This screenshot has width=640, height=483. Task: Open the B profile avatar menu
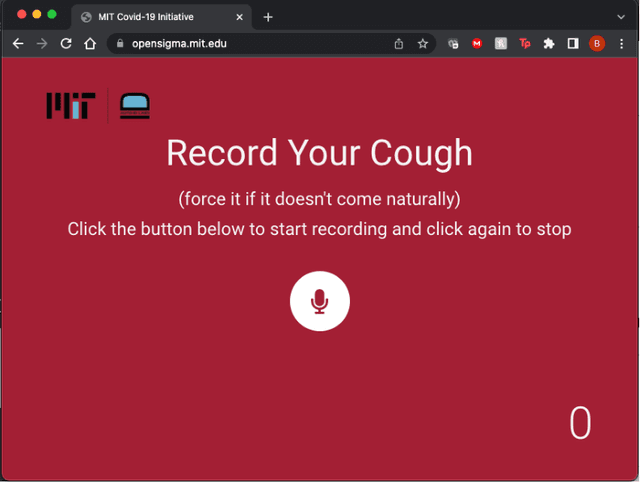click(597, 44)
